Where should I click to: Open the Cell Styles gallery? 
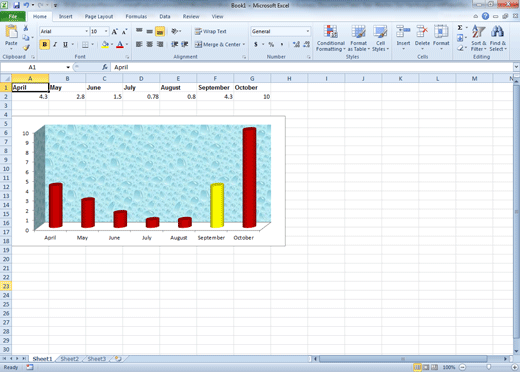(380, 38)
